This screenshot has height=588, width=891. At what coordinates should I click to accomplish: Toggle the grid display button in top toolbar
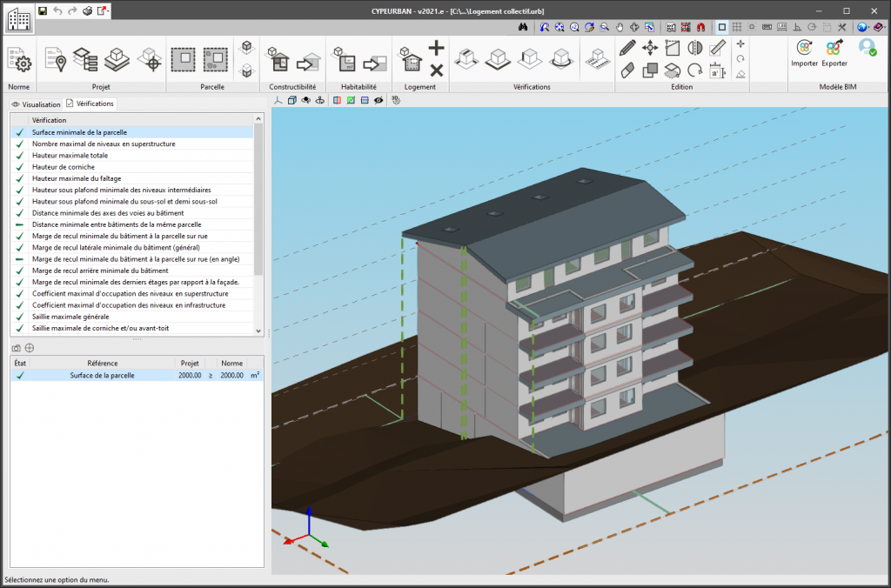point(737,27)
